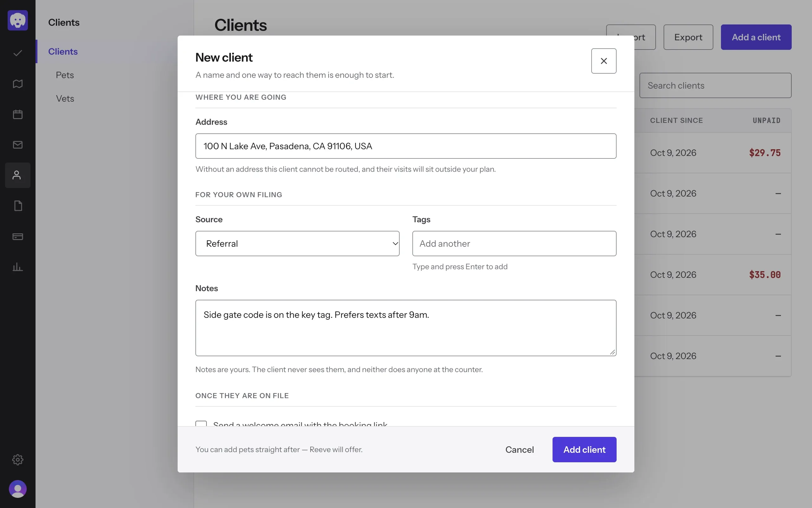Open the Source dropdown showing Referral
This screenshot has height=508, width=812.
point(297,243)
